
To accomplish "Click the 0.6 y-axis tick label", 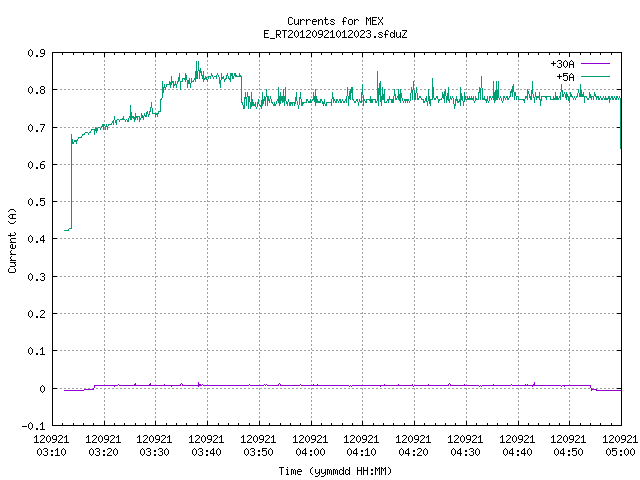I will click(x=36, y=165).
